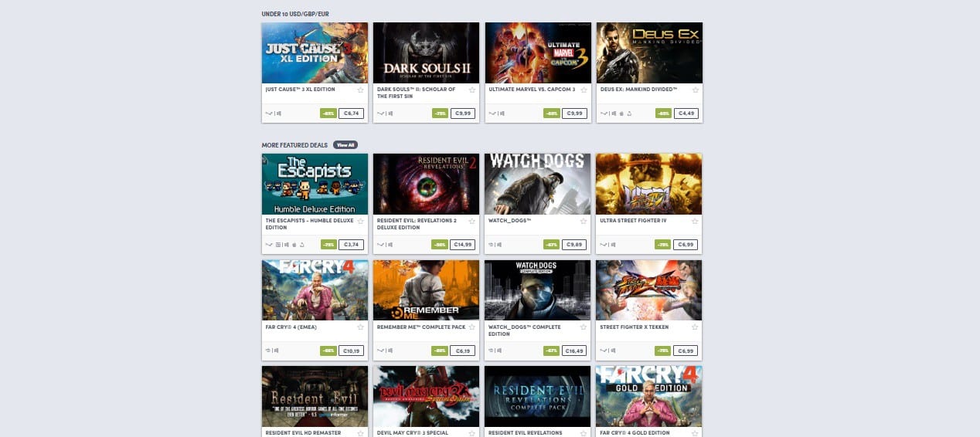Open the Dark Souls II cover image

pyautogui.click(x=426, y=53)
